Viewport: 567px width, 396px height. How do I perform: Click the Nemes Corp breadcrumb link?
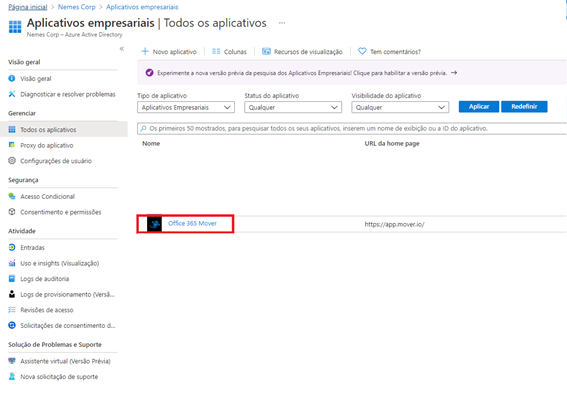click(x=77, y=7)
